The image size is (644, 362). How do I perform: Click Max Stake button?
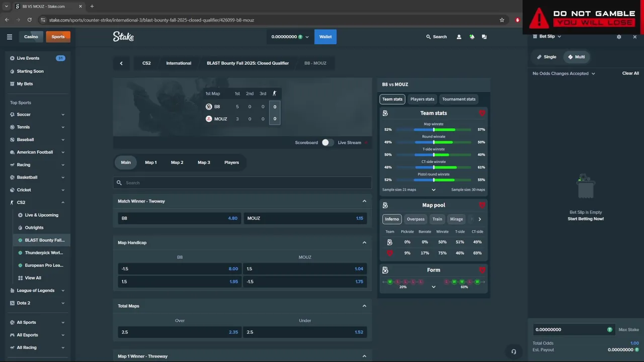629,330
